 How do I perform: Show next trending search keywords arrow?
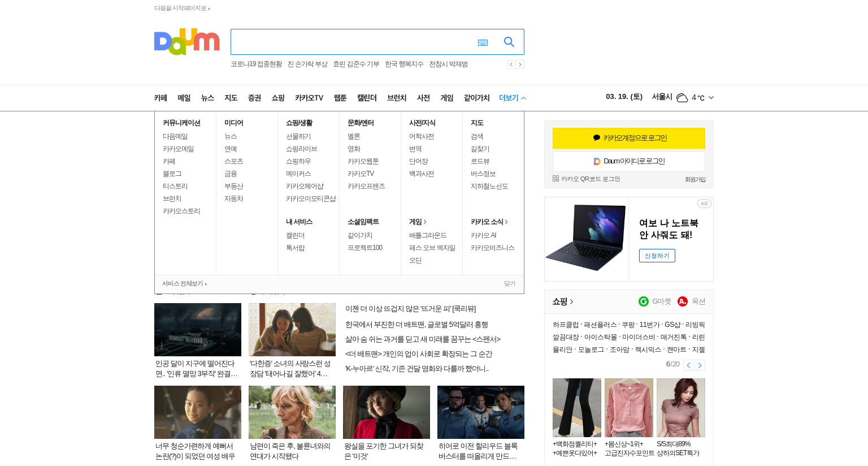[x=520, y=64]
